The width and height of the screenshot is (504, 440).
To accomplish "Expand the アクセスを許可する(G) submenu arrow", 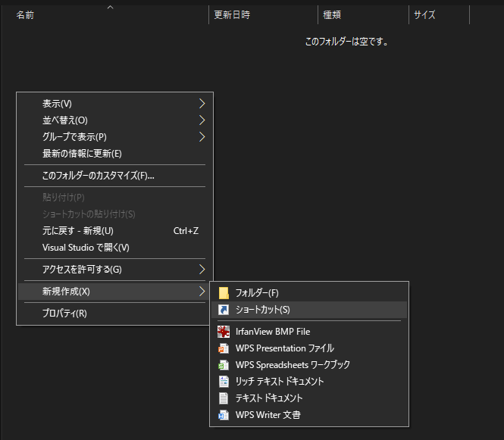I will [x=202, y=269].
